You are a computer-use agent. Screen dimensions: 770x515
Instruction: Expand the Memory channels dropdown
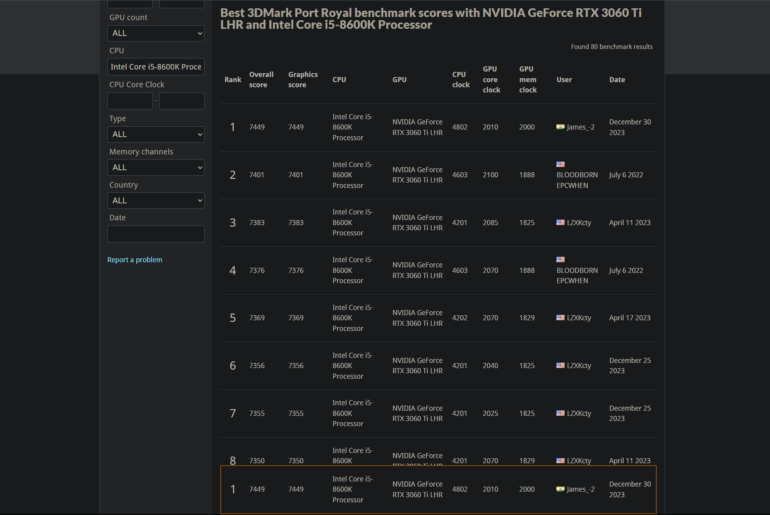click(156, 167)
